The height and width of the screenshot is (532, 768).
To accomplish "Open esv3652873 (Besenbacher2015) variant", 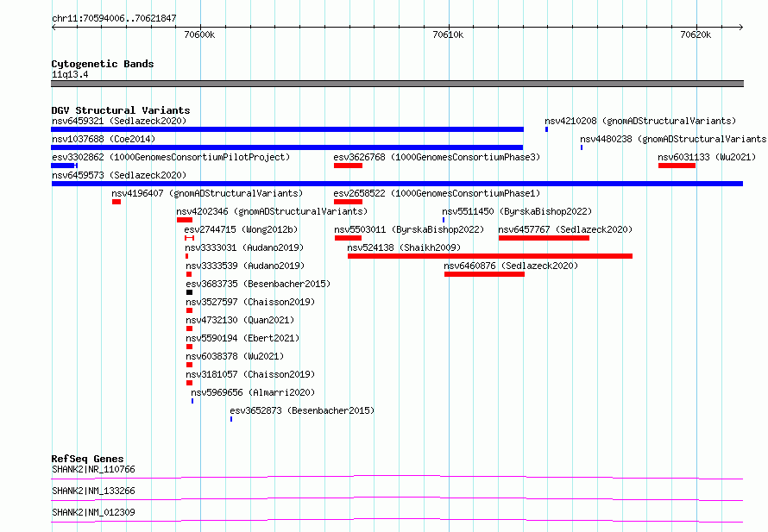I will (x=302, y=410).
